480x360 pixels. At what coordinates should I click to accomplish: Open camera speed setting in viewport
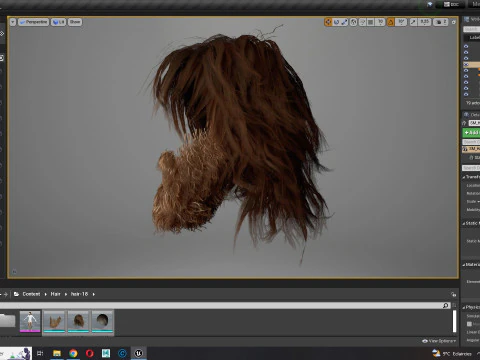(441, 22)
